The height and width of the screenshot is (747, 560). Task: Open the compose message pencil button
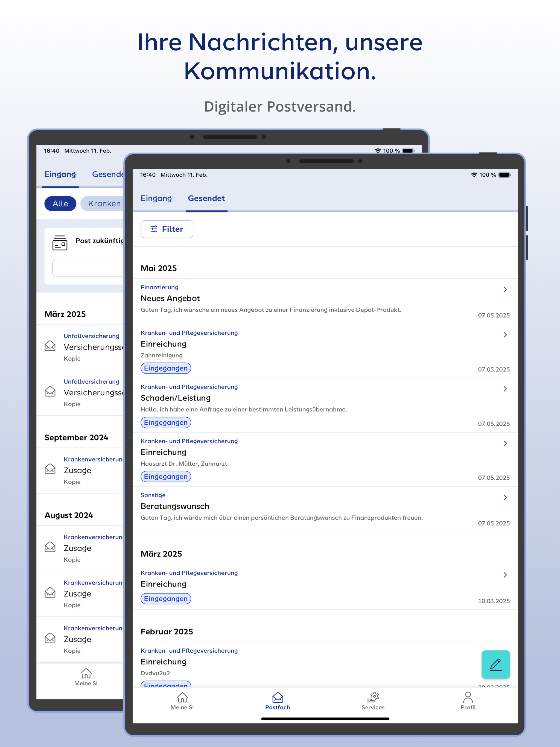(495, 664)
